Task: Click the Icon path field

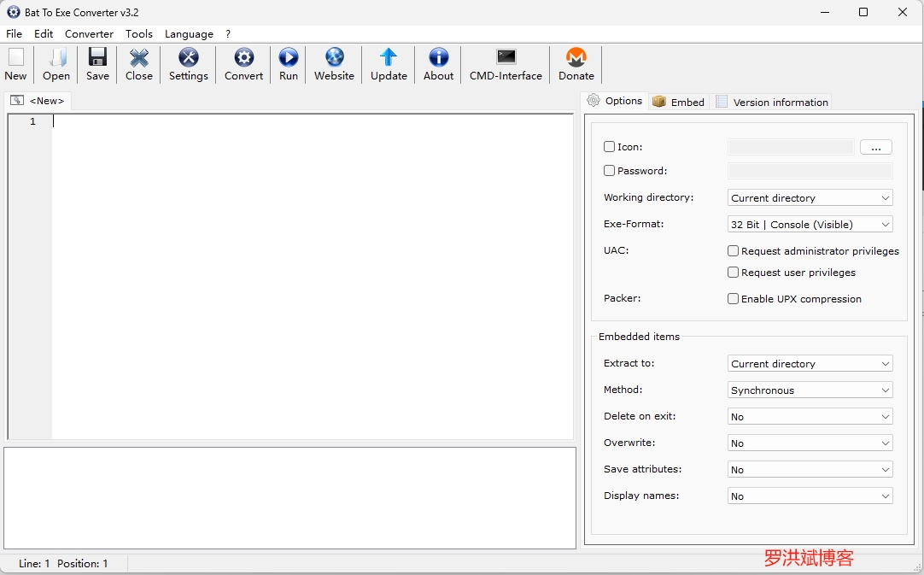Action: (x=791, y=147)
